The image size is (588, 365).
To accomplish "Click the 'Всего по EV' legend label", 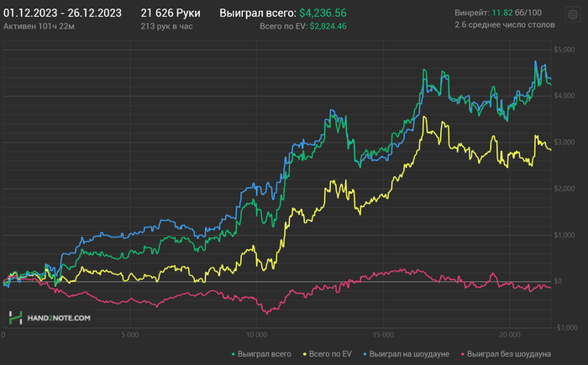I will pyautogui.click(x=330, y=354).
